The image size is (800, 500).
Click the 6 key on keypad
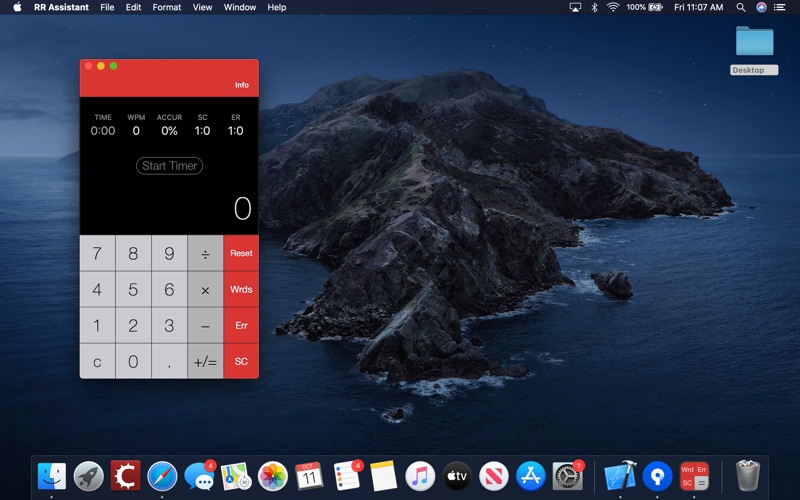click(169, 289)
